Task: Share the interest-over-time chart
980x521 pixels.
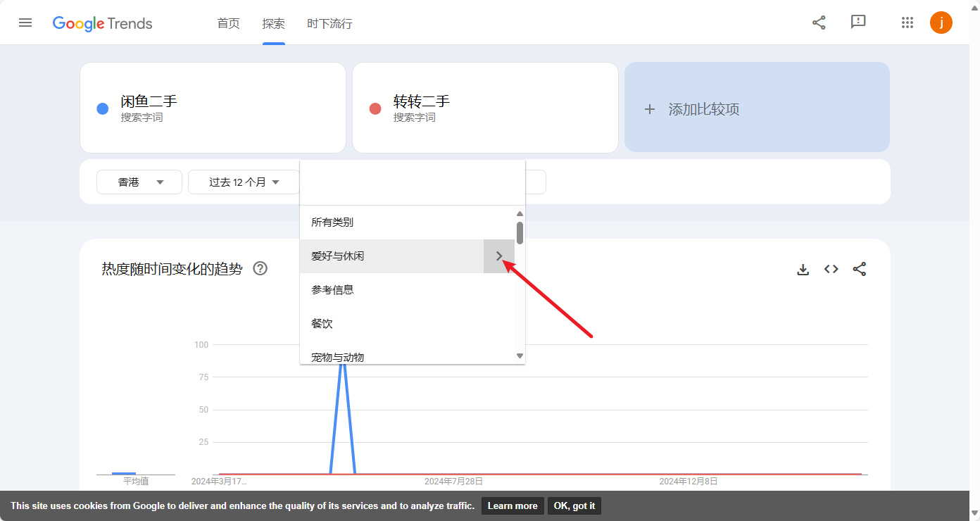Action: coord(860,269)
